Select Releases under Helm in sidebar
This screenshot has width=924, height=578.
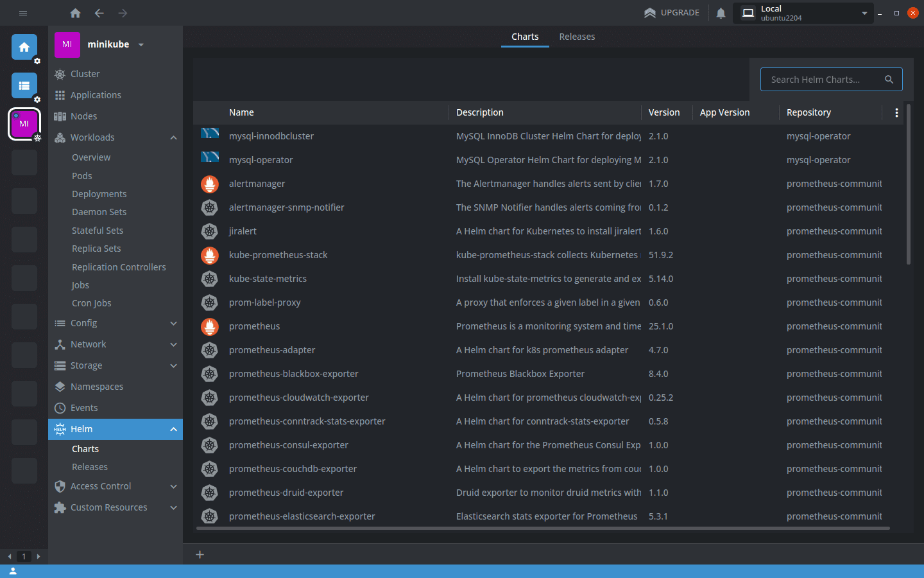(90, 467)
